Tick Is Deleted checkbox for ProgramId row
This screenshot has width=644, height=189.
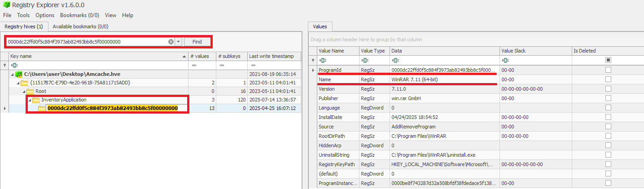[608, 70]
